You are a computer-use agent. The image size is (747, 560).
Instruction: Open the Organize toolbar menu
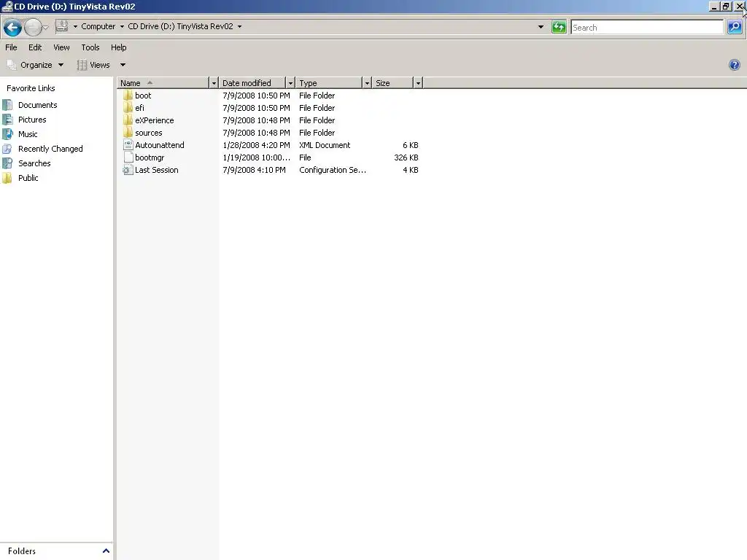click(x=35, y=65)
